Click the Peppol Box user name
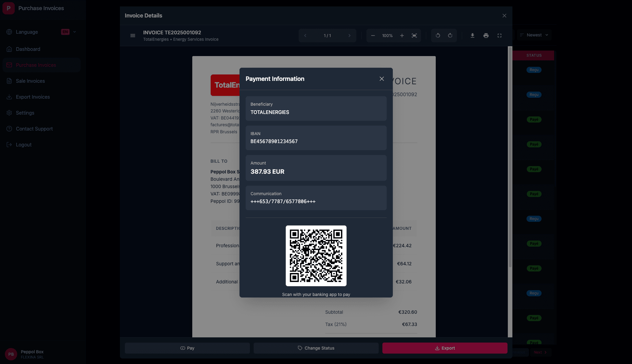This screenshot has height=364, width=632. (x=32, y=352)
